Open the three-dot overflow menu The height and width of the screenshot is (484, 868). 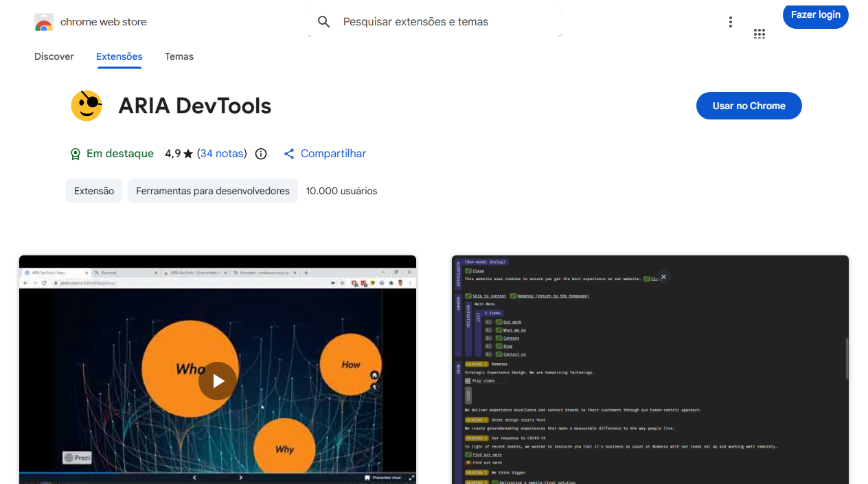click(730, 21)
